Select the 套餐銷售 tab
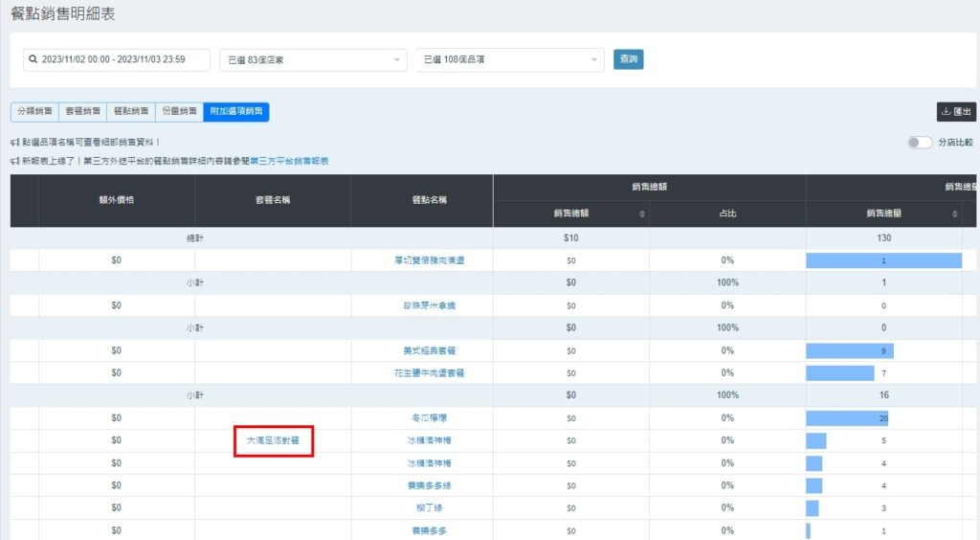 [82, 112]
